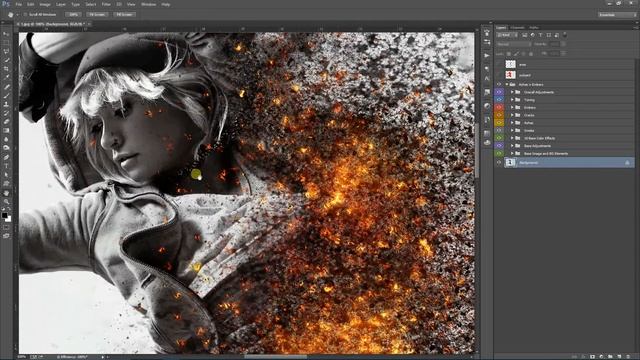Select the Blur tool
The height and width of the screenshot is (360, 640).
pos(6,139)
